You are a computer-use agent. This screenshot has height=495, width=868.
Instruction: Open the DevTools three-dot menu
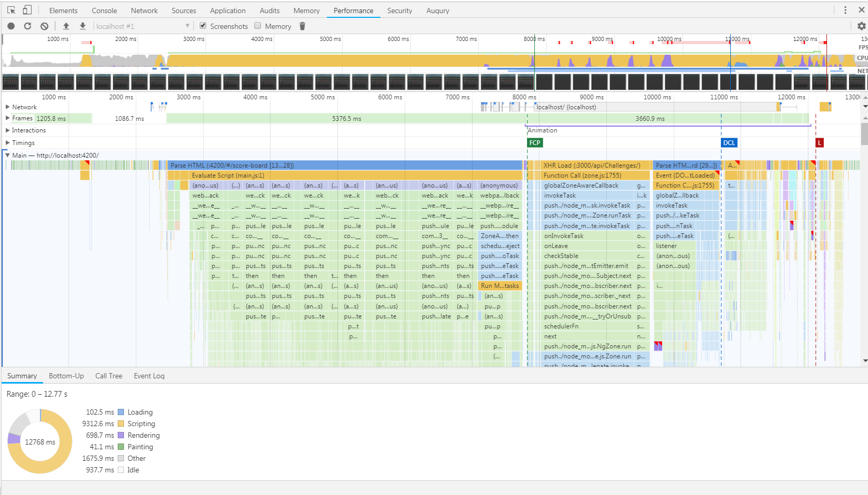coord(845,11)
